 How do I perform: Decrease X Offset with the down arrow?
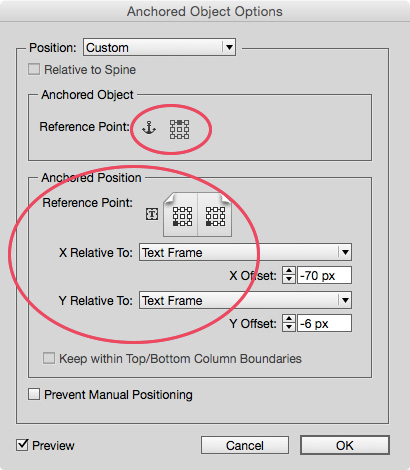289,279
